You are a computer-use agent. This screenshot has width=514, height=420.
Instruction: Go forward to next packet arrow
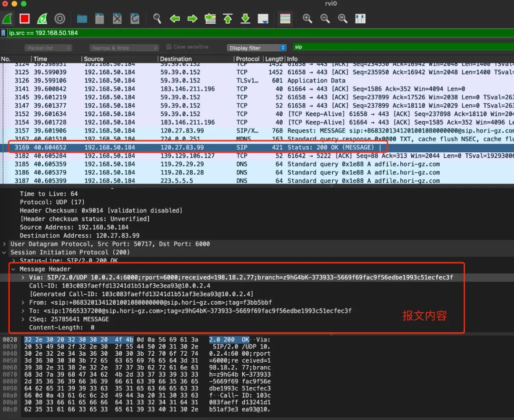(x=192, y=19)
